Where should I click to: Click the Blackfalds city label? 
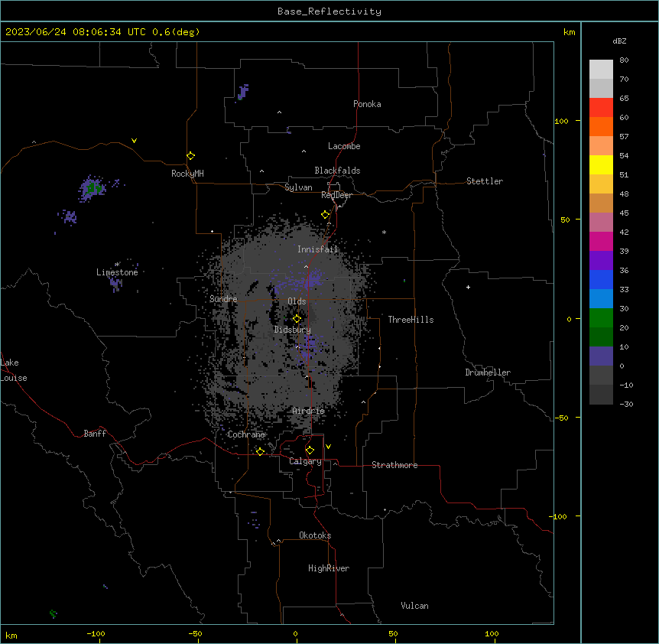pyautogui.click(x=337, y=171)
